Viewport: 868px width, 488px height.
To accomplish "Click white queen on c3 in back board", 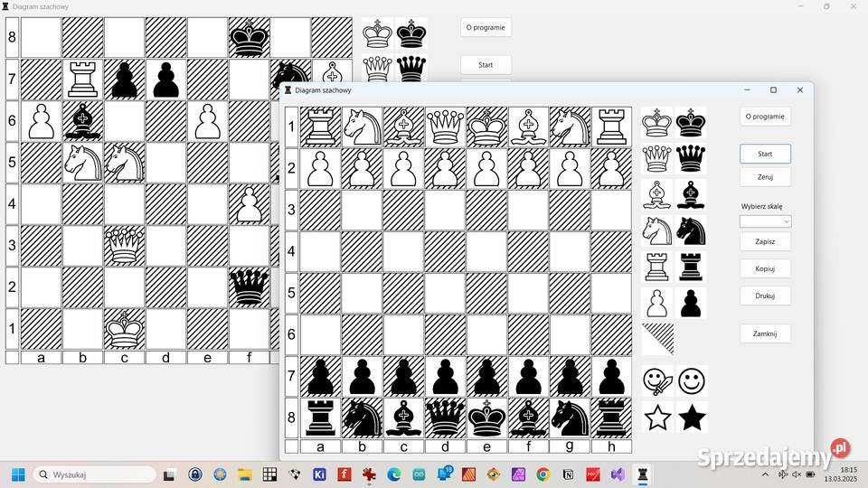I will (125, 246).
